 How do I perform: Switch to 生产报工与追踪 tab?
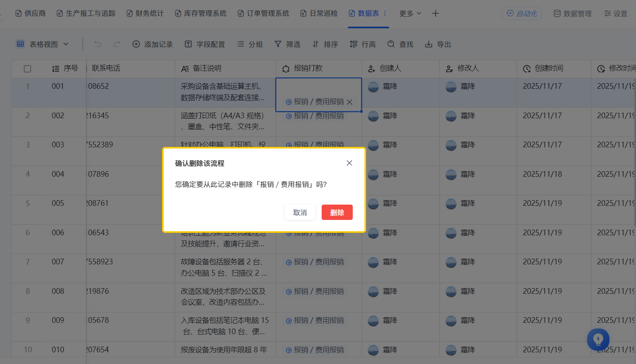click(86, 13)
